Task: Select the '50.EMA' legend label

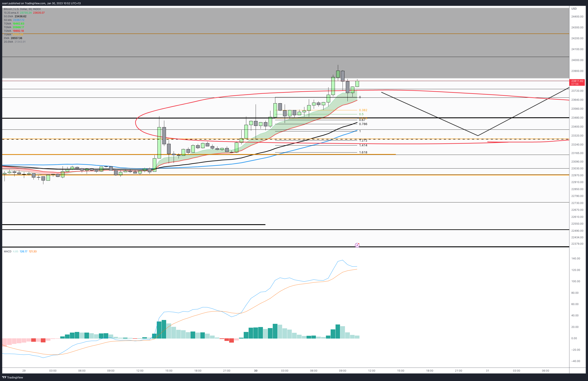Action: 8,16
